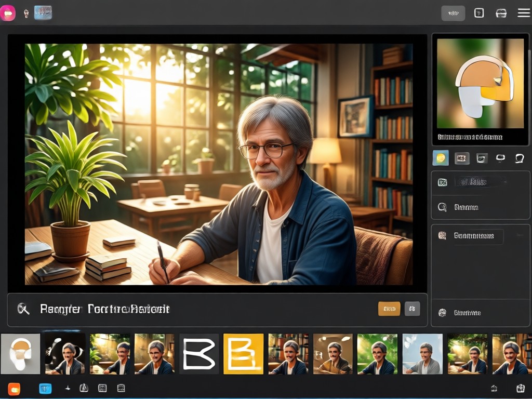Select the bright green background portrait thumbnail
This screenshot has width=532, height=399.
(x=377, y=354)
